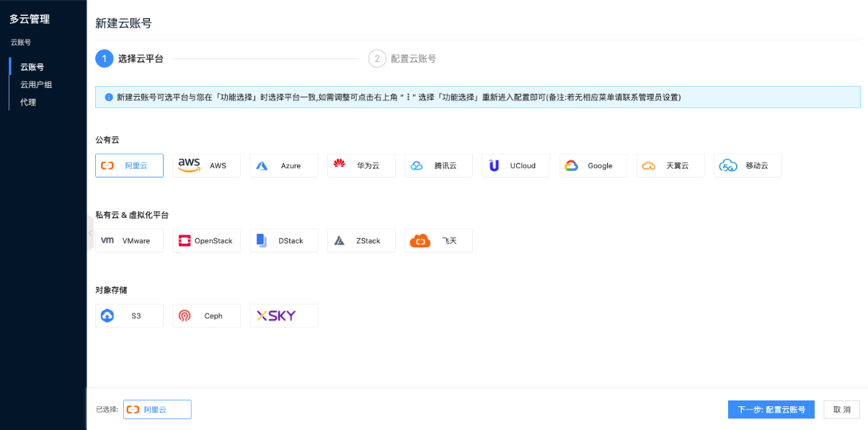Viewport: 868px width, 430px height.
Task: Pick the Azure platform card
Action: [284, 165]
